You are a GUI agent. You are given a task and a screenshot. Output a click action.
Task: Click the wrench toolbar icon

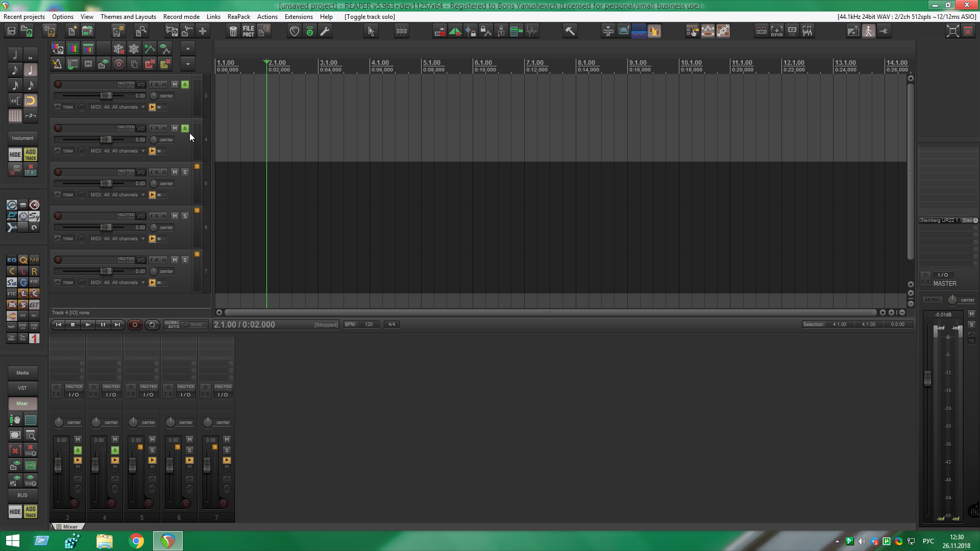point(325,32)
